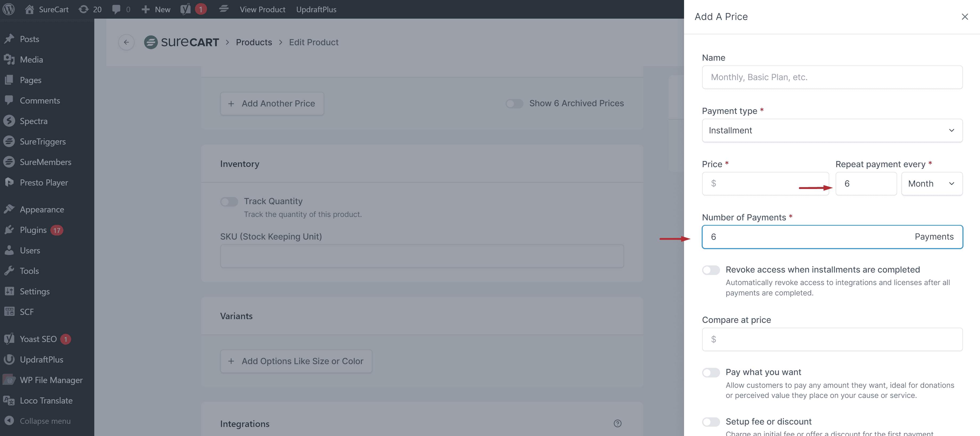Viewport: 980px width, 436px height.
Task: Toggle Revoke access when installments are completed
Action: tap(711, 270)
